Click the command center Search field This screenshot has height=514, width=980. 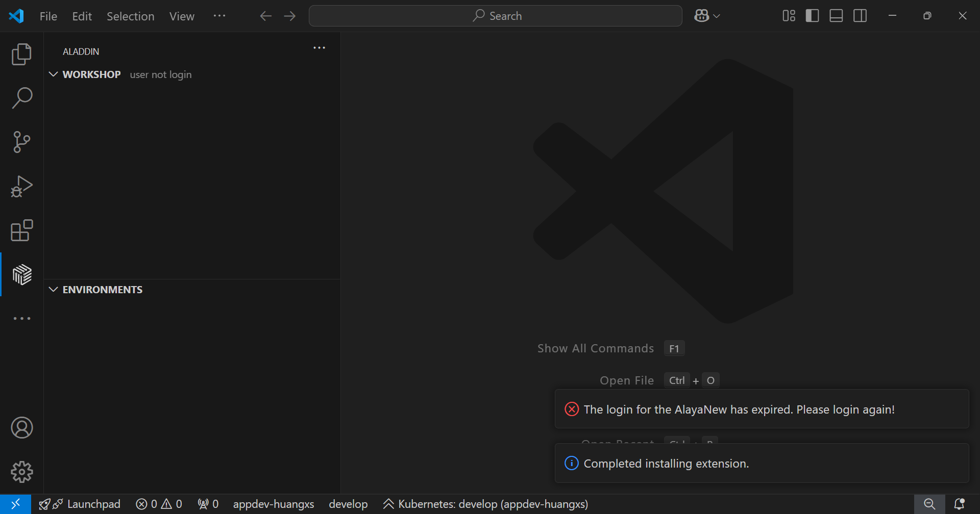click(495, 16)
